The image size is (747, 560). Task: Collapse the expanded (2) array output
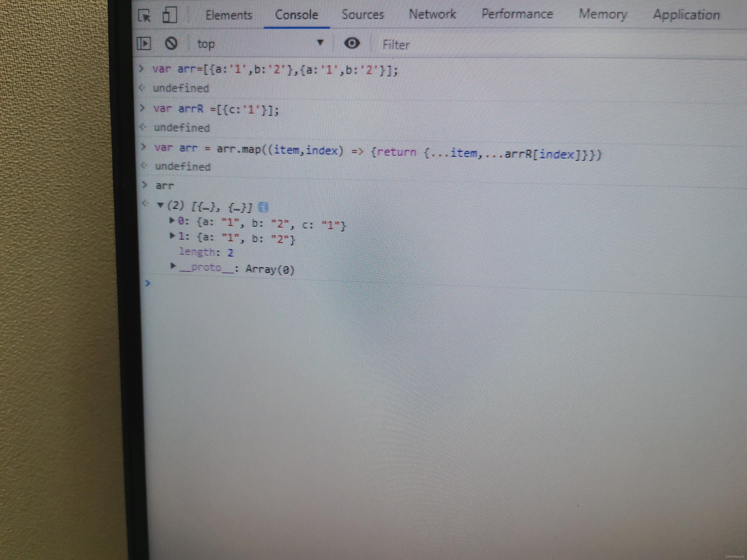pyautogui.click(x=161, y=205)
